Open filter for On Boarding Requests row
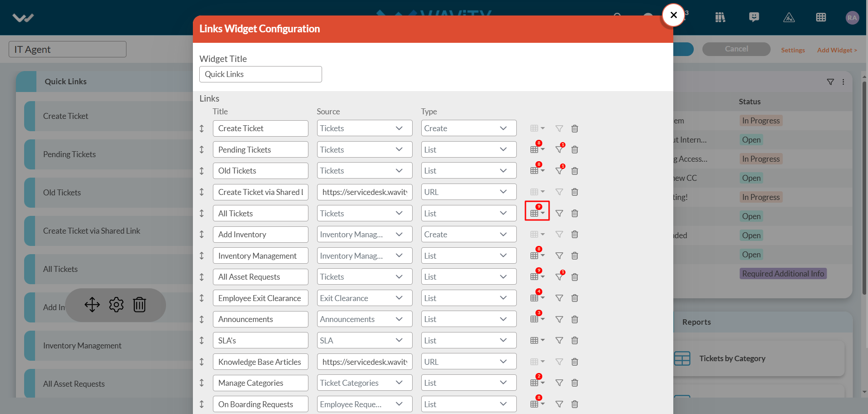 pos(559,404)
